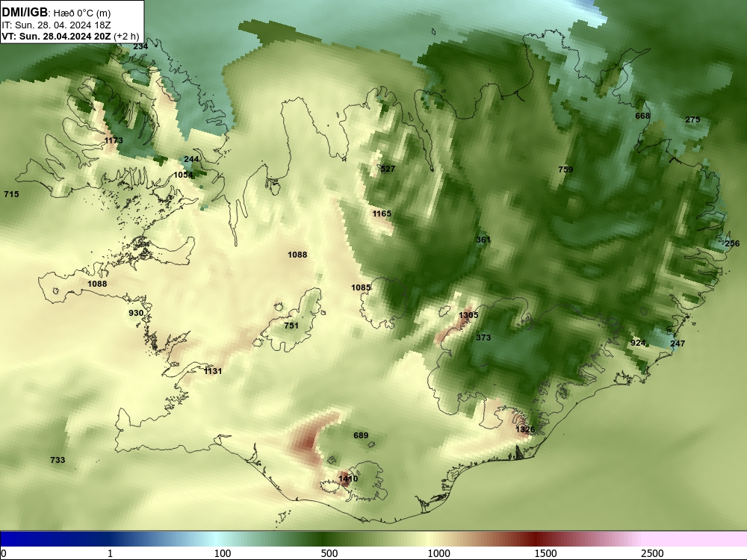The height and width of the screenshot is (560, 747).
Task: Click the 1000 tick on the color scale
Action: click(438, 553)
